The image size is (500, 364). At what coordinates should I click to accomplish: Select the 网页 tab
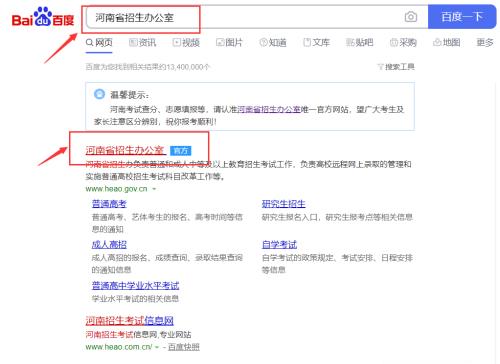(99, 42)
